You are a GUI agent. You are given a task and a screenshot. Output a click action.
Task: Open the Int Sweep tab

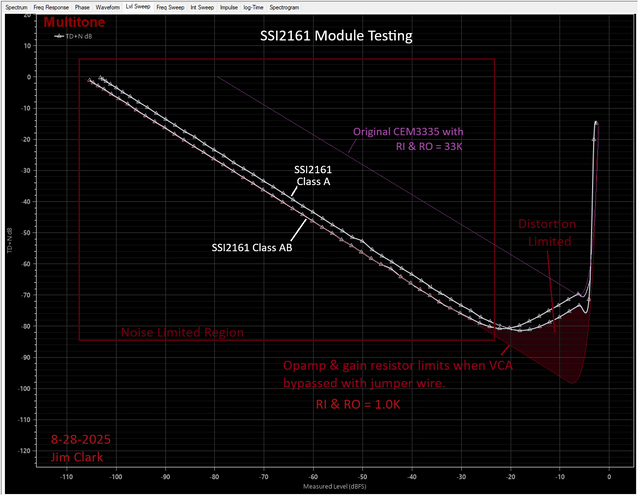click(202, 7)
